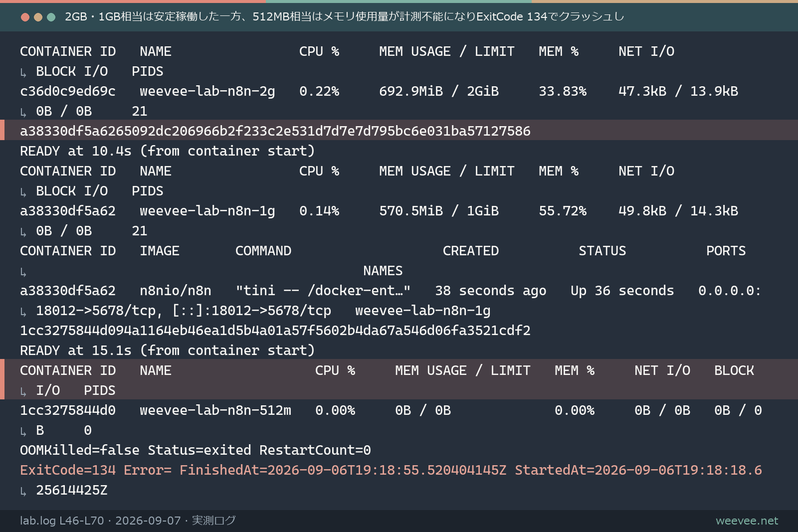Select line READY at 15.1s

(x=168, y=351)
